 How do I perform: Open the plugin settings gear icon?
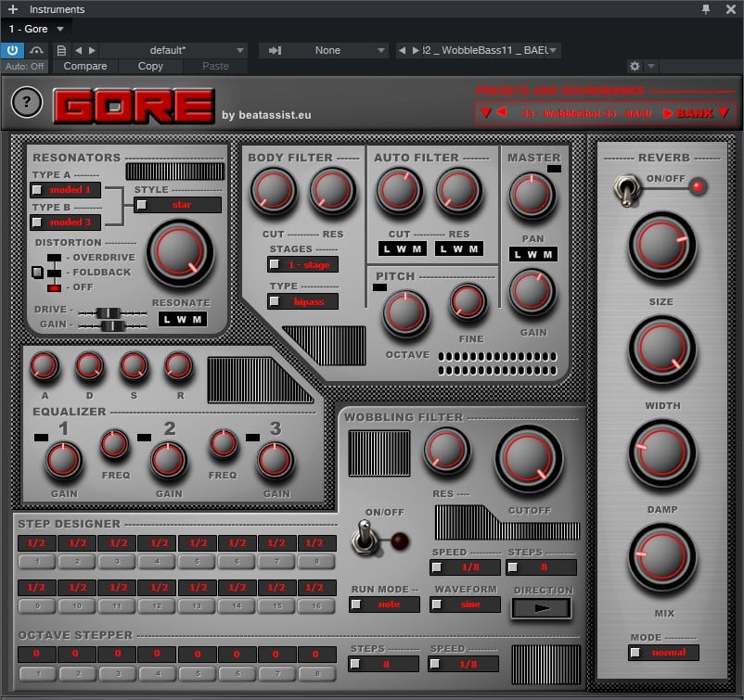635,67
